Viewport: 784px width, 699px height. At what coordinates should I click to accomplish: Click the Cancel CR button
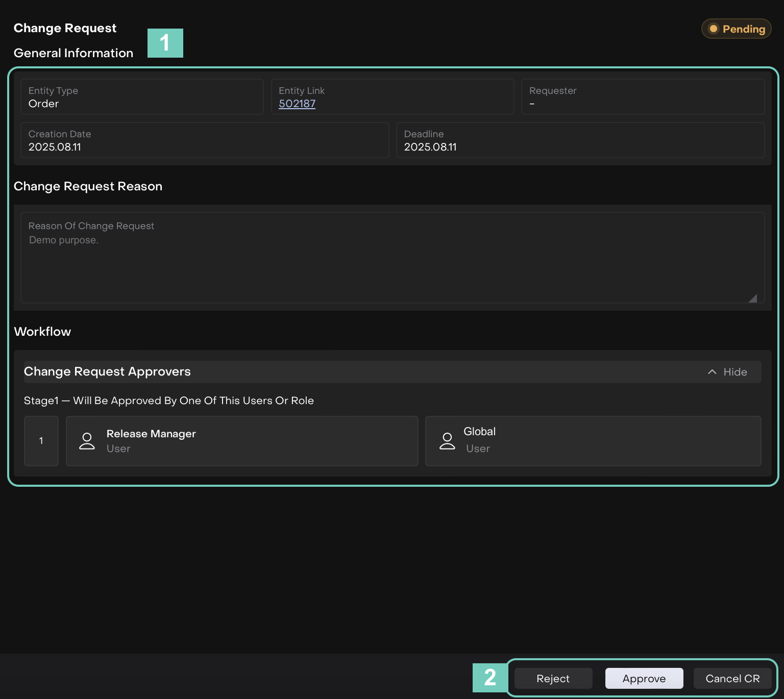732,678
